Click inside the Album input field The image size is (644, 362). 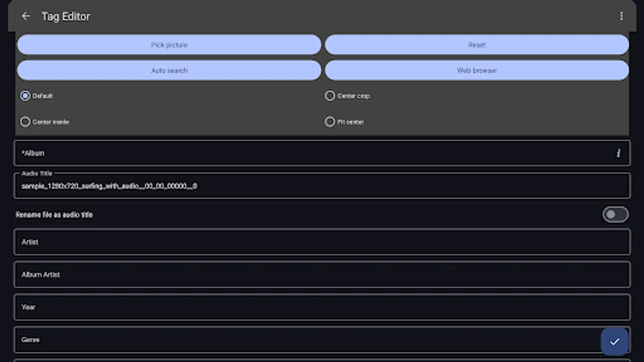[x=282, y=153]
